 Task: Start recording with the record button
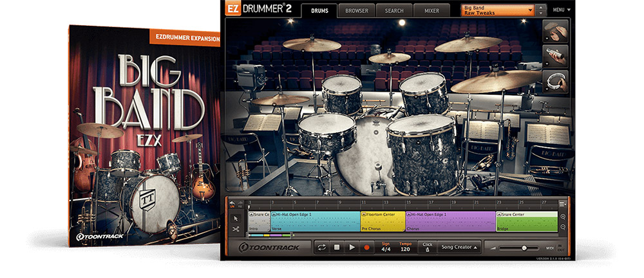[x=366, y=247]
